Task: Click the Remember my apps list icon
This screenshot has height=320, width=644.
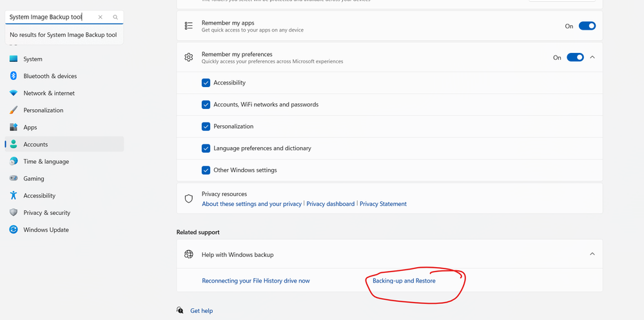Action: [188, 26]
